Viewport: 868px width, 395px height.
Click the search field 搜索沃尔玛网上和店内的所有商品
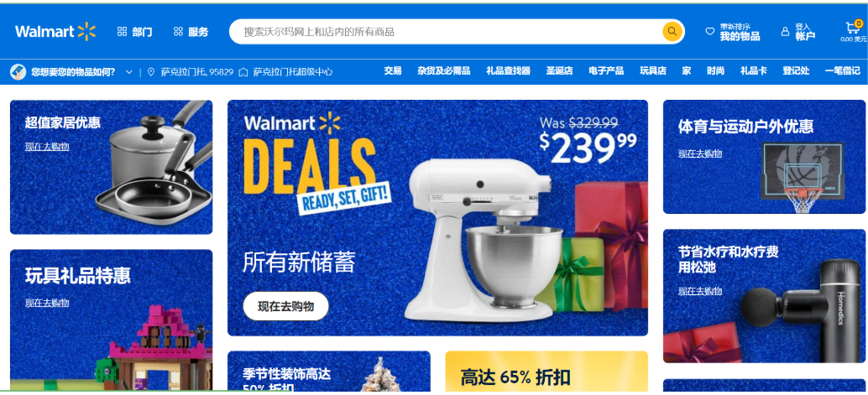tap(446, 32)
